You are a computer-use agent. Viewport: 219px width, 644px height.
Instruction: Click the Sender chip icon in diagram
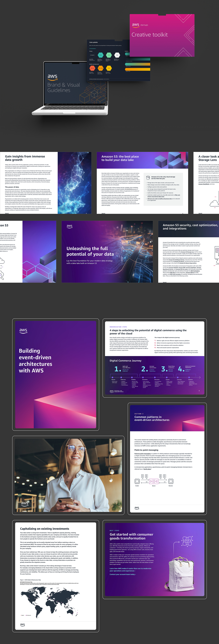tap(137, 481)
